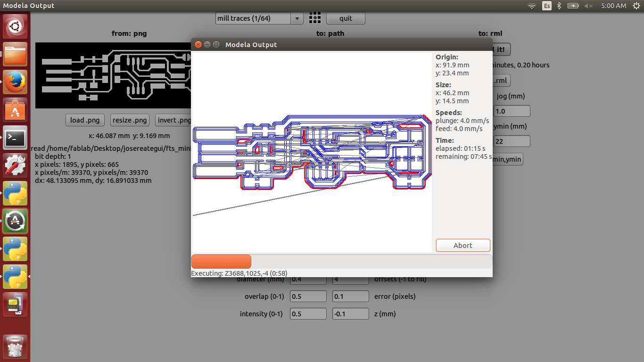Open the USB removable drive launcher icon
Screen dimensions: 644x362
(15, 304)
